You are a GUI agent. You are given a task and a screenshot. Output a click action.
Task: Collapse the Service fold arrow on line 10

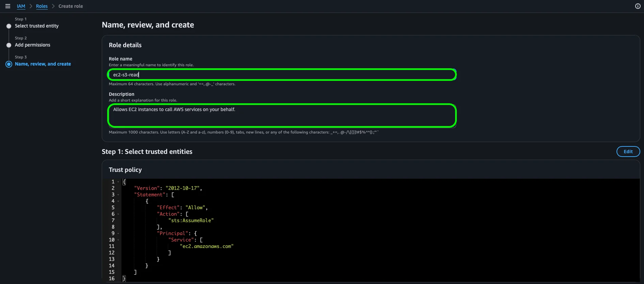click(118, 240)
